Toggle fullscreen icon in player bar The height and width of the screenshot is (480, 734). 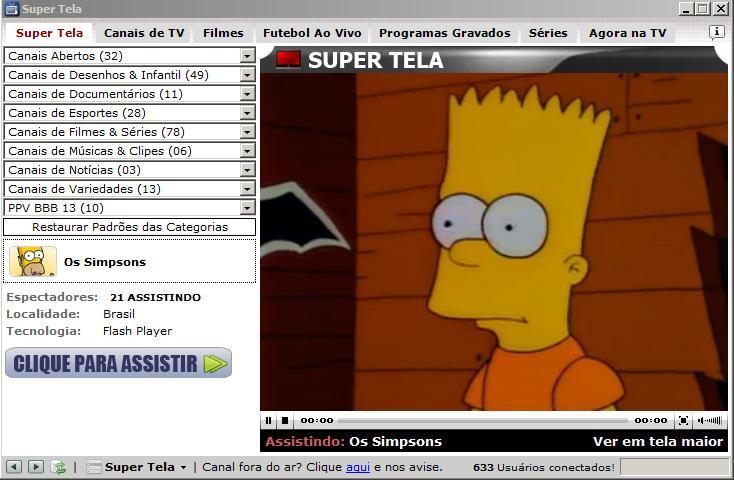[x=683, y=421]
